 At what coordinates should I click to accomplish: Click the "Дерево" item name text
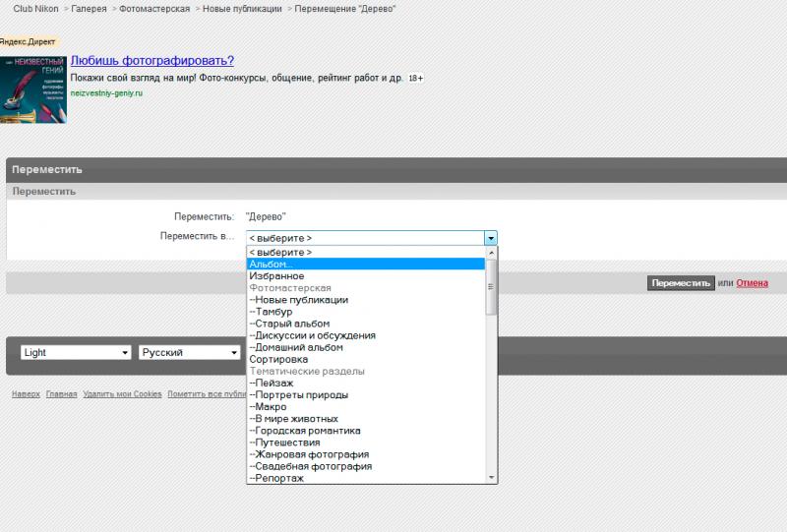266,216
